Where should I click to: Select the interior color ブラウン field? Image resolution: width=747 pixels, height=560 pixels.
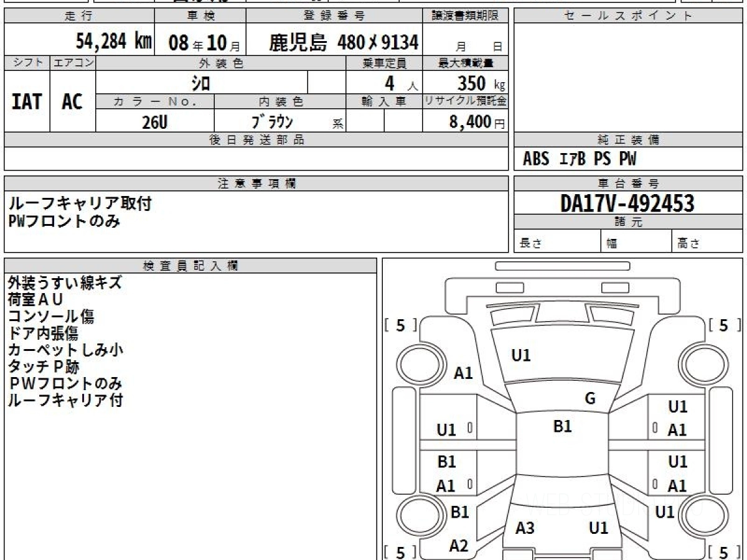271,122
